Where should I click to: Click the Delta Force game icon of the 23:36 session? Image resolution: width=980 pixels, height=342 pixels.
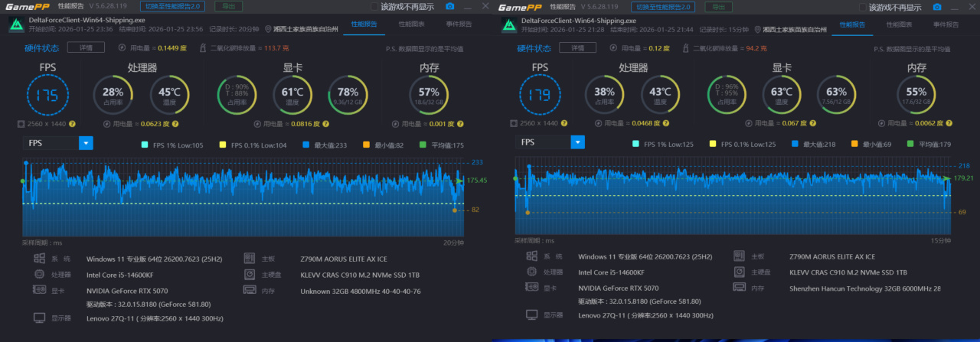click(x=15, y=24)
